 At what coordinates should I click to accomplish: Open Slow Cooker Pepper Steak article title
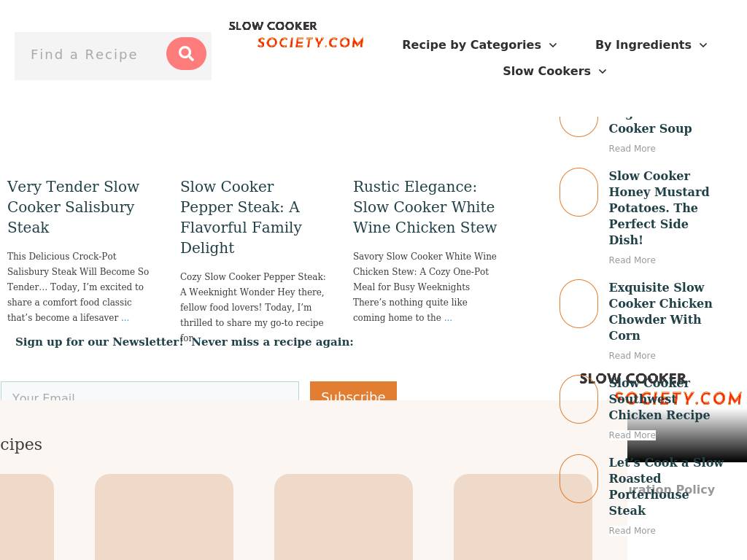(x=241, y=217)
